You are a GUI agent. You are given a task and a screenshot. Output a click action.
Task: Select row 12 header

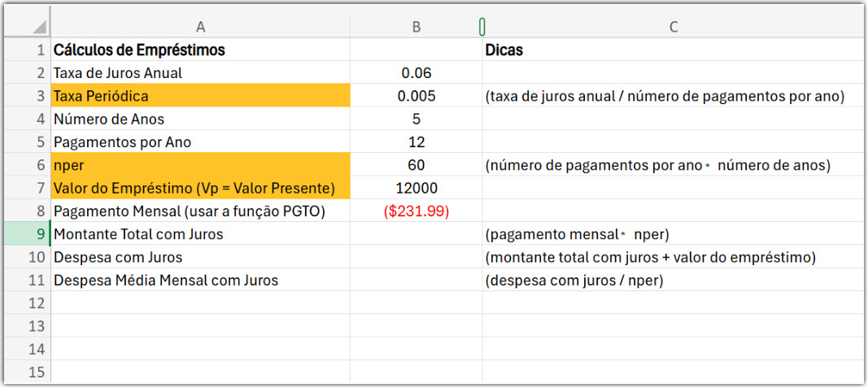tap(27, 303)
